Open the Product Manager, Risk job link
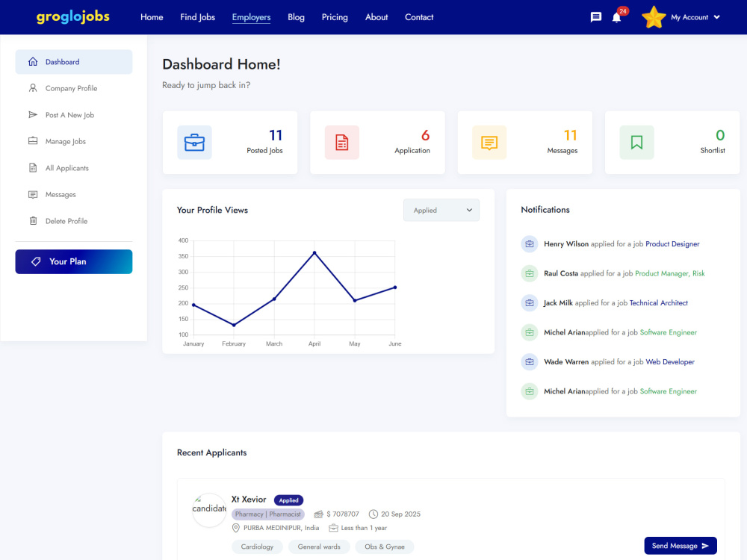 coord(669,273)
